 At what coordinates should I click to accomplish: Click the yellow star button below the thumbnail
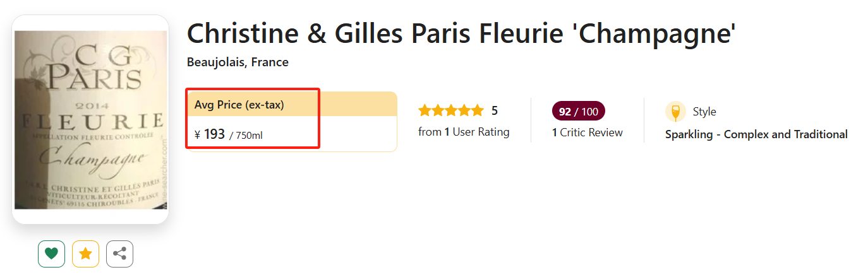(x=85, y=254)
